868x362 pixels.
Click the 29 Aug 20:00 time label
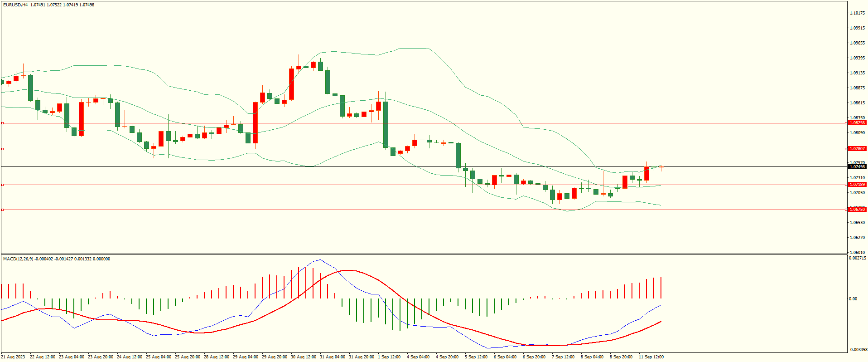point(275,357)
